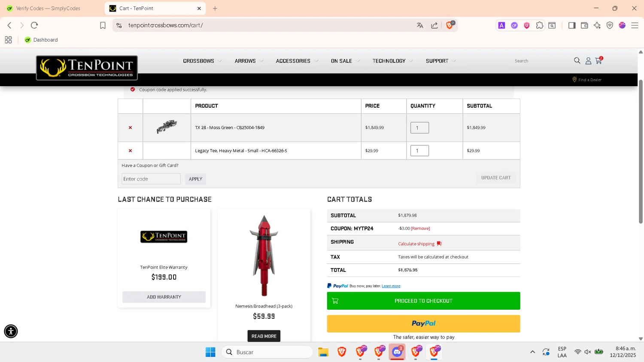Open the browser hamburger menu
Viewport: 644px width, 362px height.
635,25
